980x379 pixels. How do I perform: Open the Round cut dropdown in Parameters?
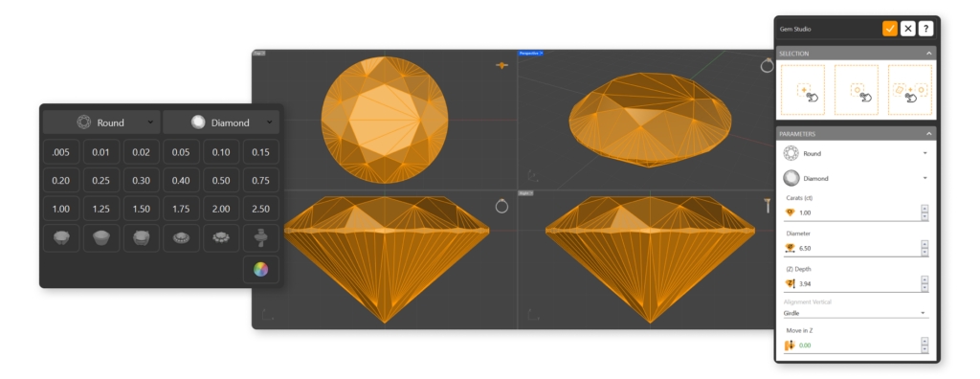click(x=856, y=153)
